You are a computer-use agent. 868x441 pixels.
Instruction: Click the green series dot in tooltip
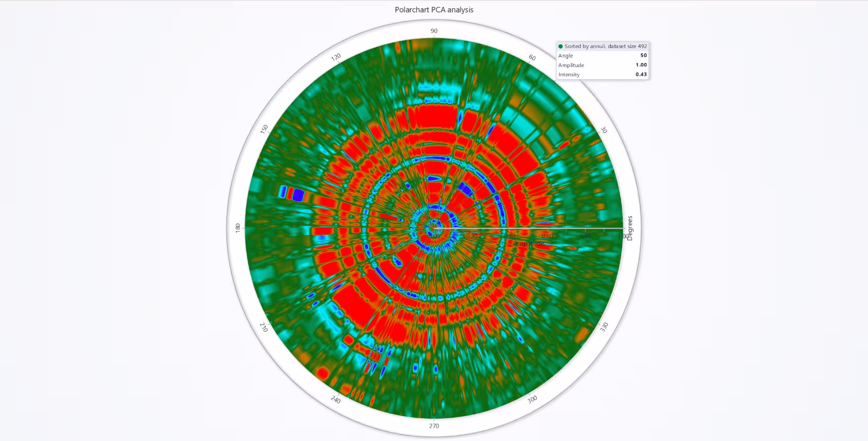(x=561, y=46)
